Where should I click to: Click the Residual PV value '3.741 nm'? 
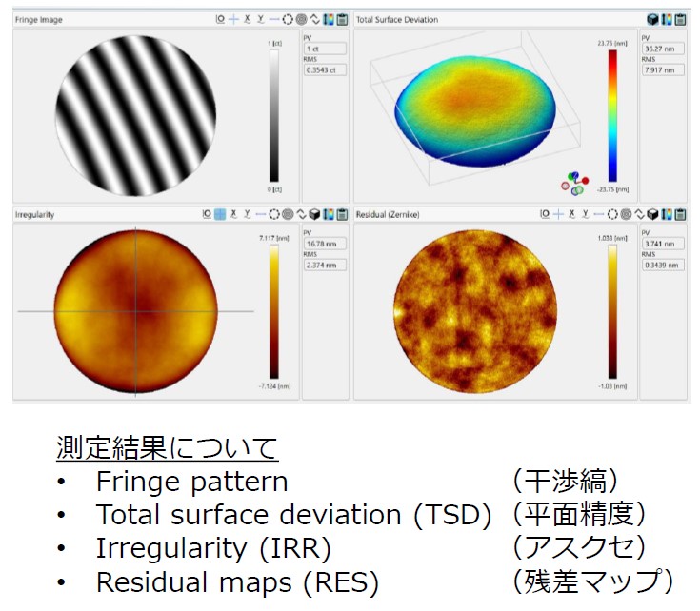coord(663,244)
